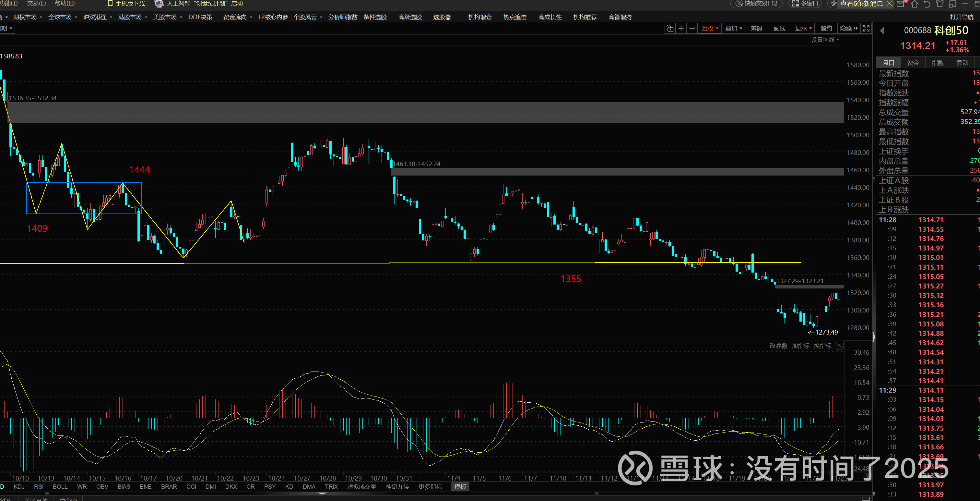Click the home icon in title bar
The height and width of the screenshot is (501, 980).
point(915,4)
